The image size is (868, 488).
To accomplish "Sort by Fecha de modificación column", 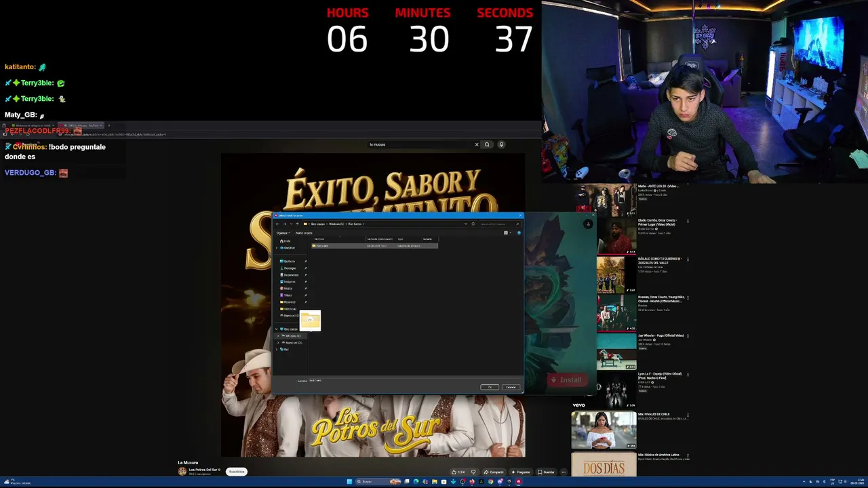I will 380,239.
